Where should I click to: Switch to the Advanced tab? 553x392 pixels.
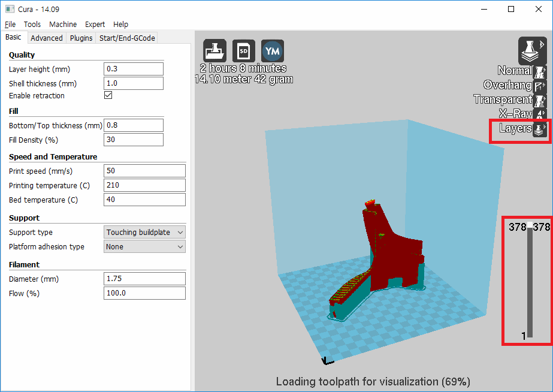(x=47, y=38)
